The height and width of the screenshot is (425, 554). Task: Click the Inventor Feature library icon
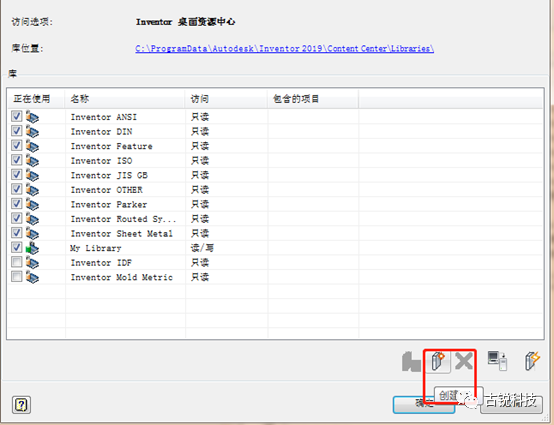[32, 146]
